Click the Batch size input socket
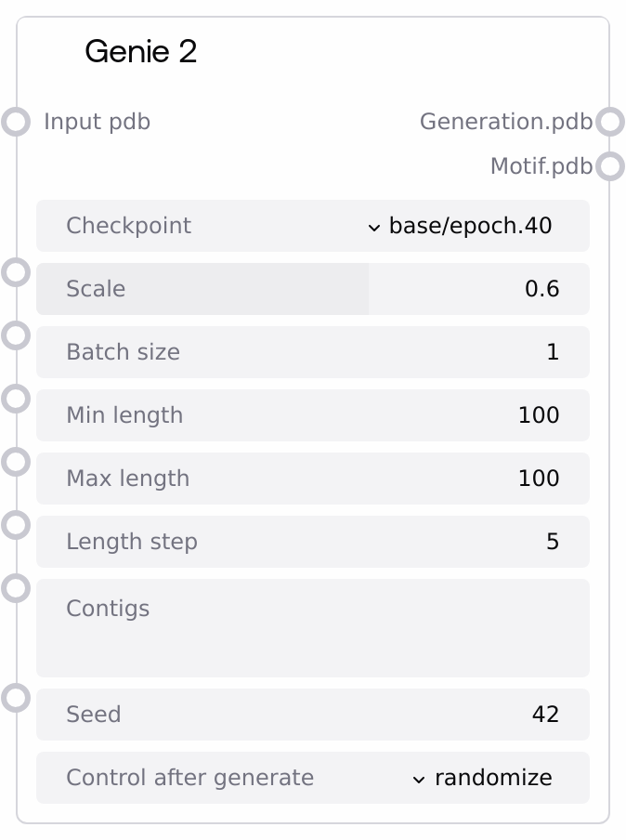 (x=16, y=335)
